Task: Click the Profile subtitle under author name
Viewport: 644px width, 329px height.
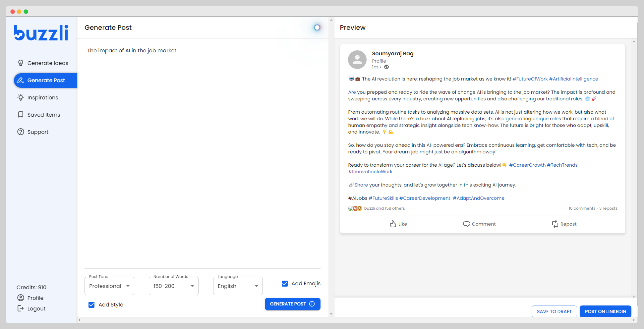Action: pyautogui.click(x=379, y=61)
